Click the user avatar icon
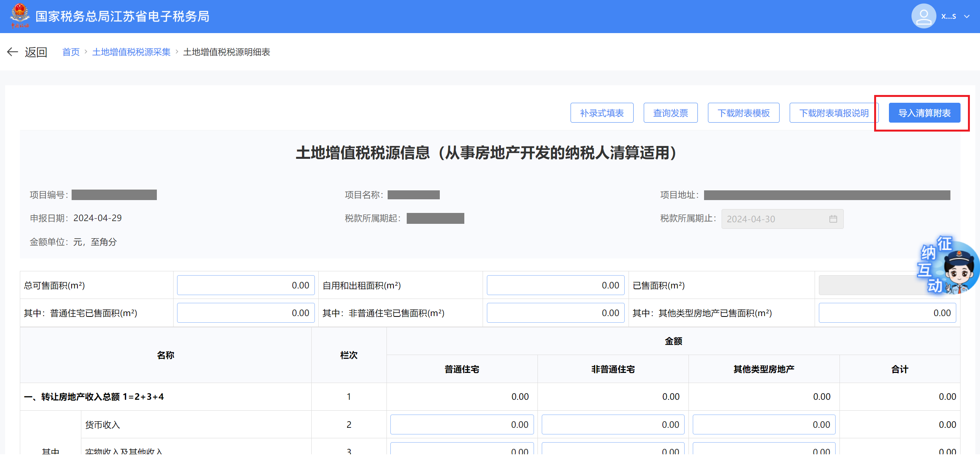This screenshot has width=980, height=464. (923, 16)
